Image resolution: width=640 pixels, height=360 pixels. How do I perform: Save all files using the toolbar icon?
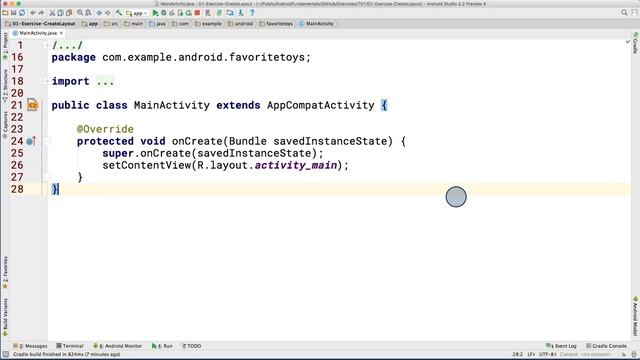[x=13, y=13]
